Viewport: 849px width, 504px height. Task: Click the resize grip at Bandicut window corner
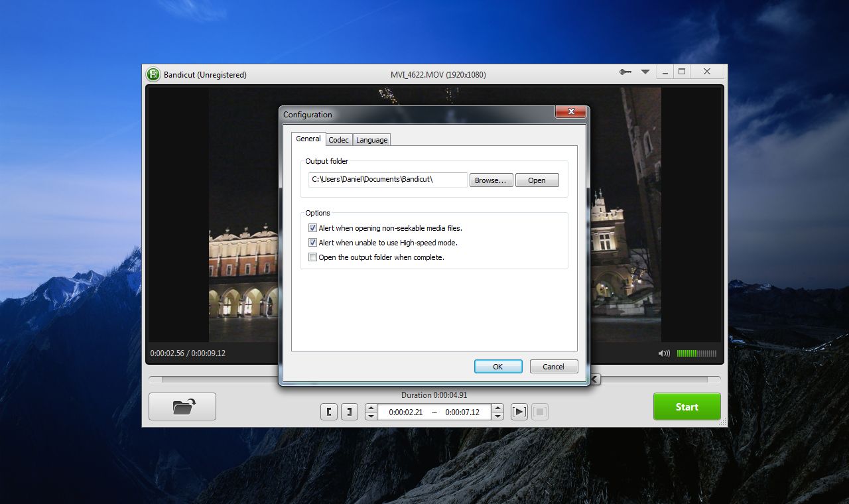723,422
